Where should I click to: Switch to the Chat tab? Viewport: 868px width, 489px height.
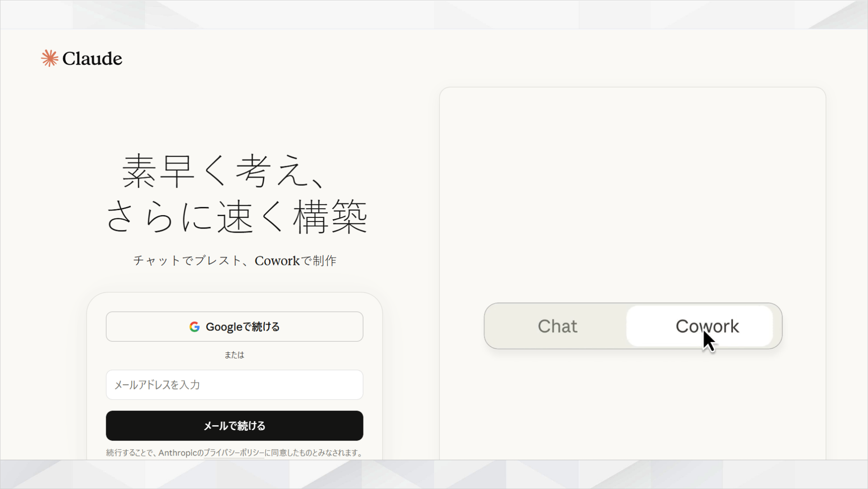(557, 326)
